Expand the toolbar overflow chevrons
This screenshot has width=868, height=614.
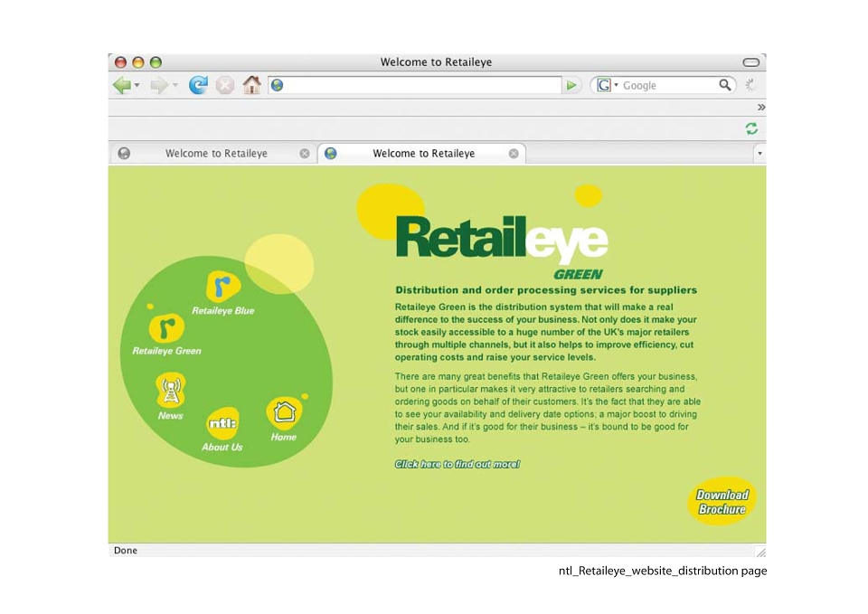click(x=761, y=107)
